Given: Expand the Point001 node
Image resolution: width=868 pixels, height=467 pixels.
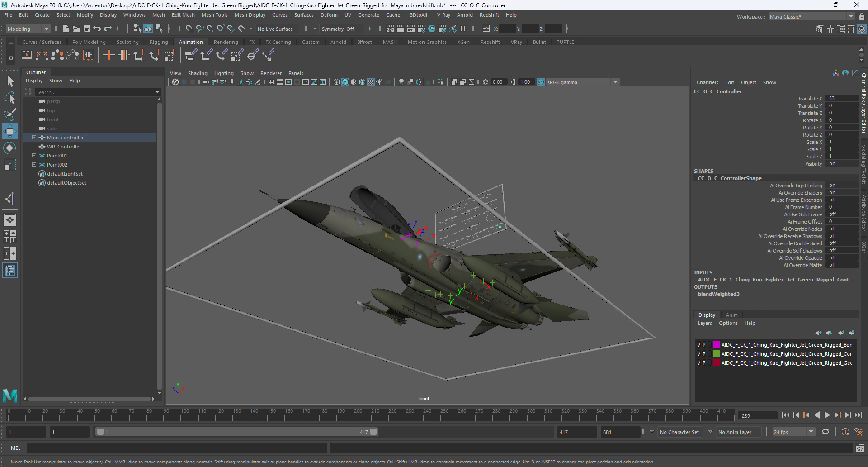Looking at the screenshot, I should click(34, 156).
